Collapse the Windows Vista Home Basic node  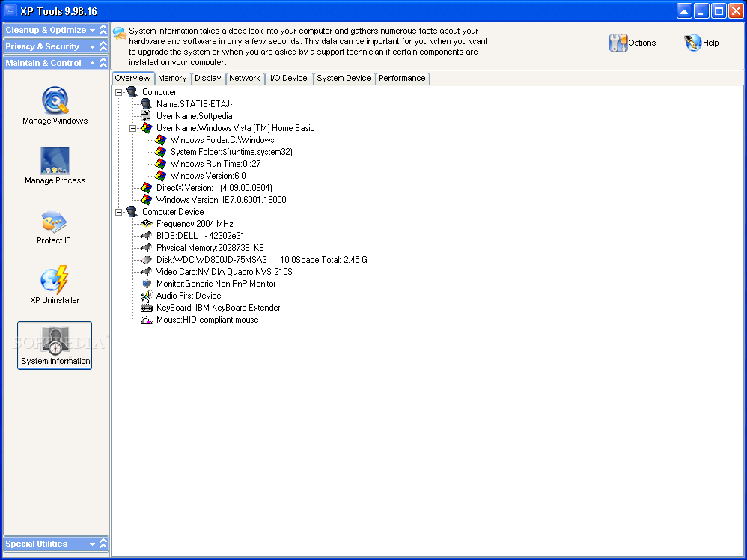[x=133, y=128]
